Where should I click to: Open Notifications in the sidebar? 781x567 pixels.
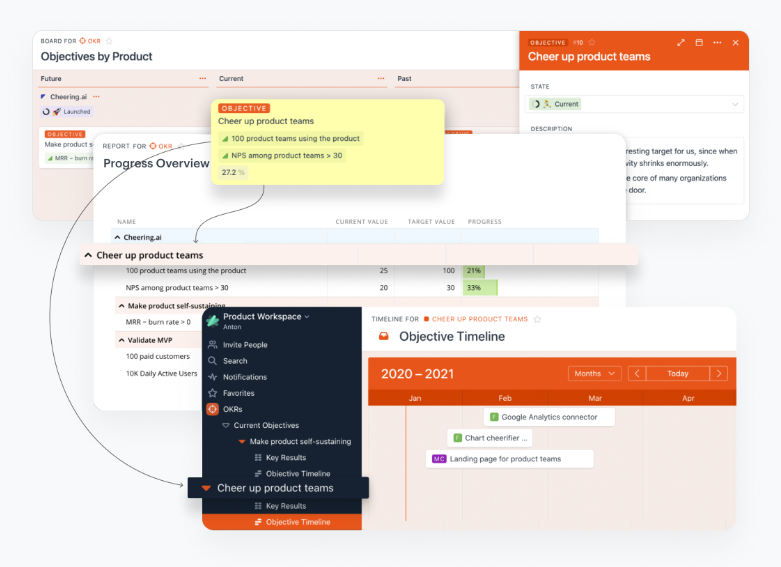[x=213, y=377]
